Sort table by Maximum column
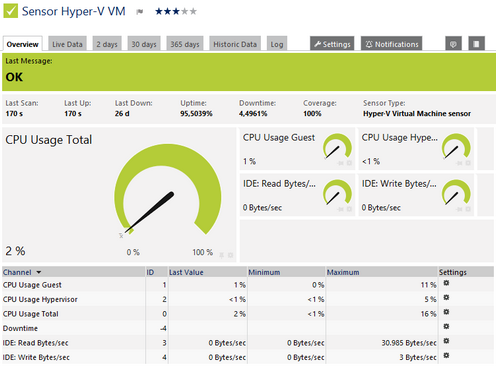The width and height of the screenshot is (496, 366). (x=343, y=272)
